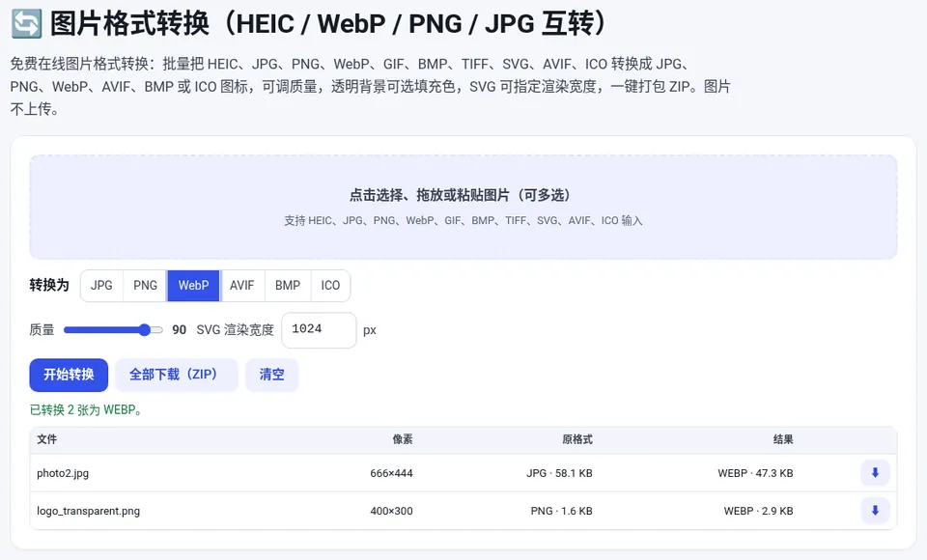Screen dimensions: 927x560
Task: Click the SVG 渲染宽度 label
Action: click(236, 330)
